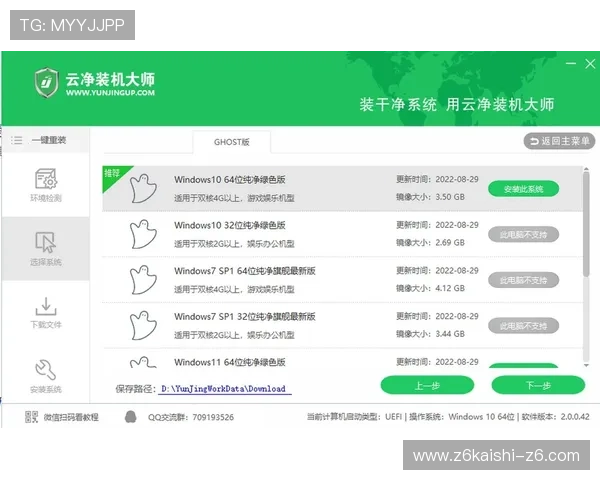Open the save path D:\YunJingWorkData\Download link
Viewport: 600px width, 480px height.
pos(224,389)
